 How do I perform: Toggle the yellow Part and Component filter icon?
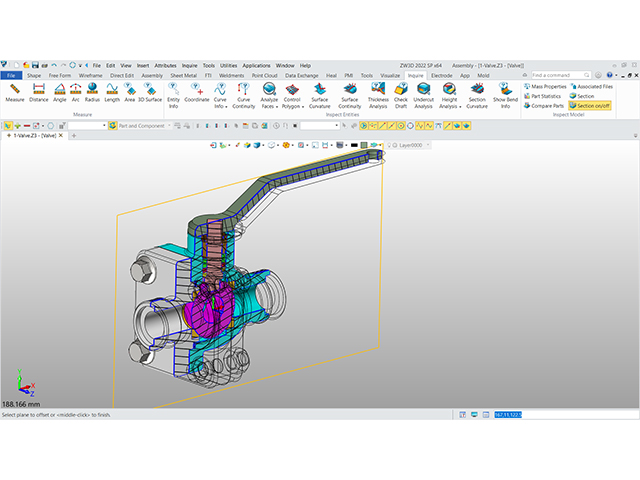coord(113,126)
